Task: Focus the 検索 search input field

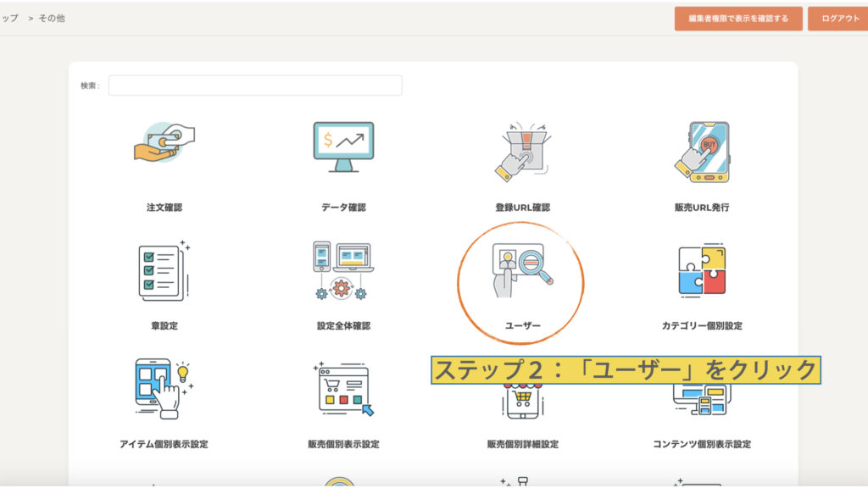Action: pyautogui.click(x=255, y=86)
